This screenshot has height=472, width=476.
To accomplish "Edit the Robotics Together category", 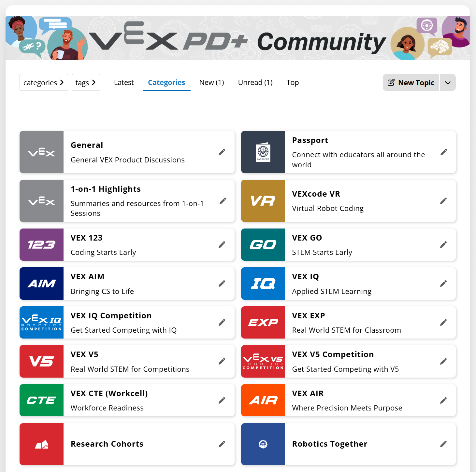I will (443, 444).
